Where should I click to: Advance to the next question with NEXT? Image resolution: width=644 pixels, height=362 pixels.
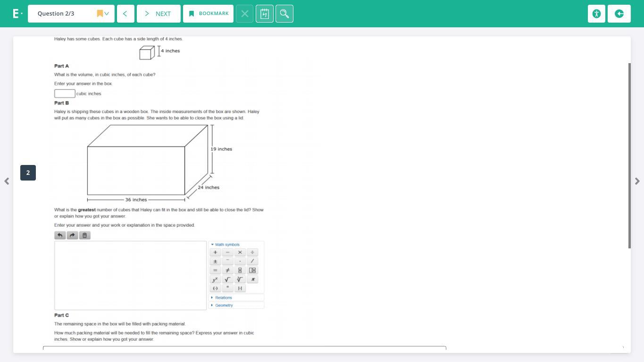158,14
